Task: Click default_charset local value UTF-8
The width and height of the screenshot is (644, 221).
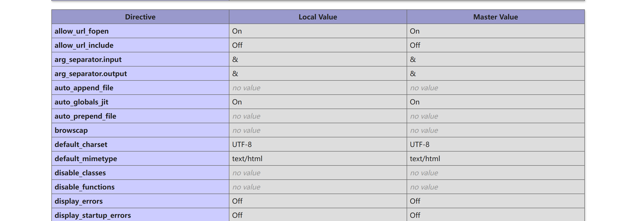Action: click(x=242, y=144)
